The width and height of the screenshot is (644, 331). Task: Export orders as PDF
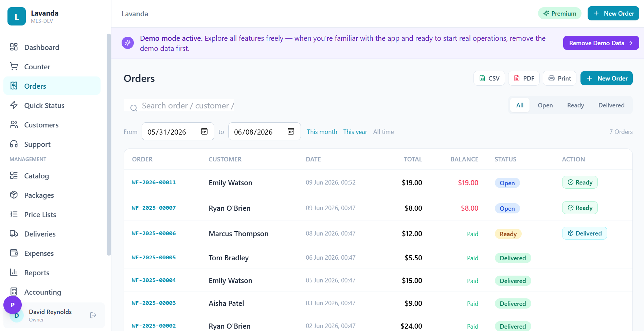[x=524, y=78]
